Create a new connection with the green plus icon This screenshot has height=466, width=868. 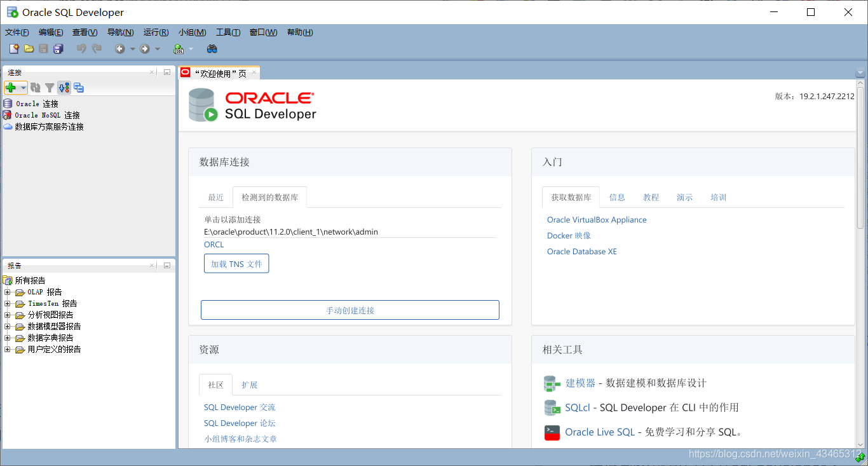click(x=11, y=87)
